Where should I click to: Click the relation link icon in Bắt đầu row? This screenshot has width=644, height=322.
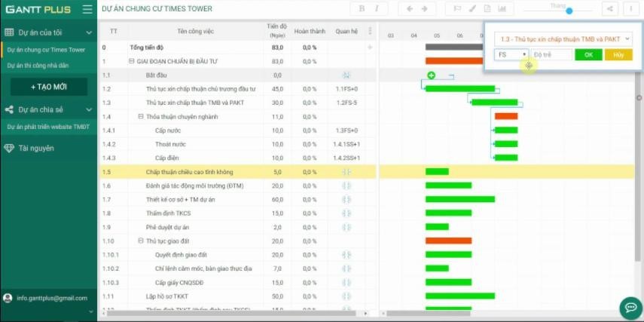346,75
